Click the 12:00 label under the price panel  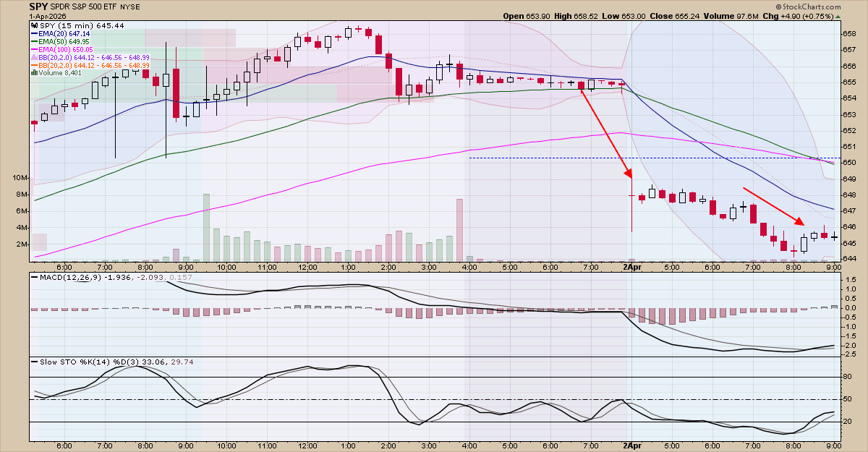pos(307,267)
